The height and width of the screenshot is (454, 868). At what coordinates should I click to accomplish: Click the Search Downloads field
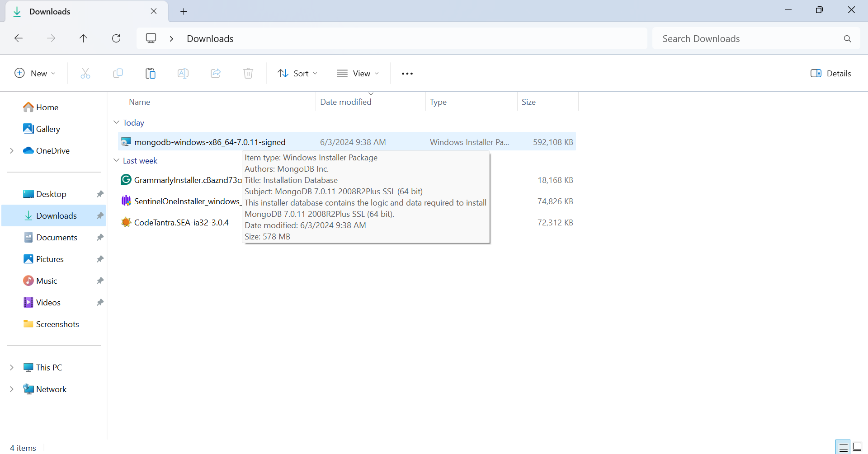click(746, 38)
